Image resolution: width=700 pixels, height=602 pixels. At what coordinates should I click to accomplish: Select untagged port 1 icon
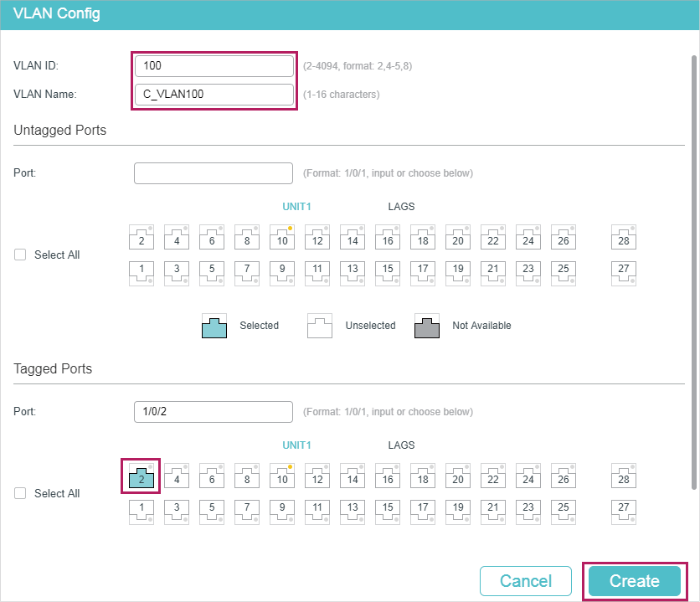click(142, 273)
